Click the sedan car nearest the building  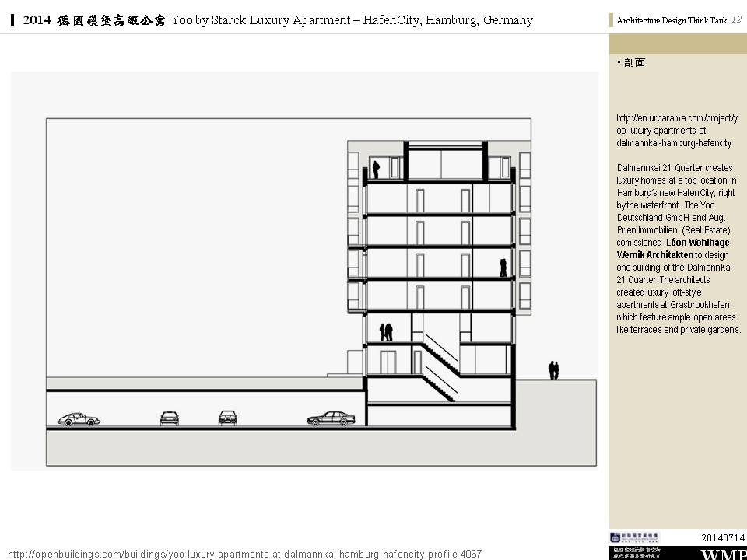coord(331,418)
